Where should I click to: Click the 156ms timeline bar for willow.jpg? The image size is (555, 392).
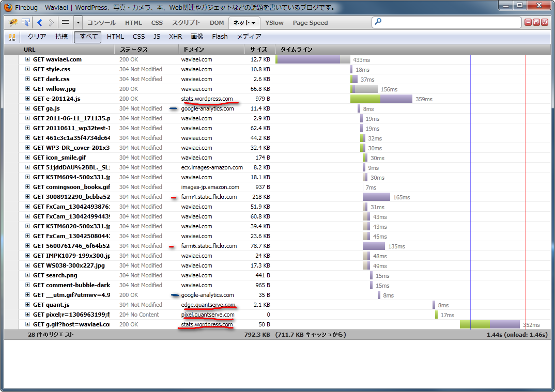[x=364, y=89]
